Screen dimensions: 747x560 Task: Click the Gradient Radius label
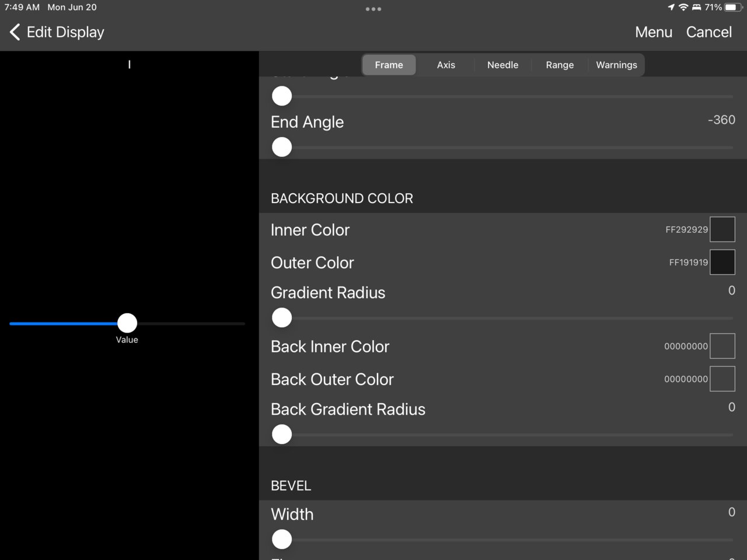[328, 292]
